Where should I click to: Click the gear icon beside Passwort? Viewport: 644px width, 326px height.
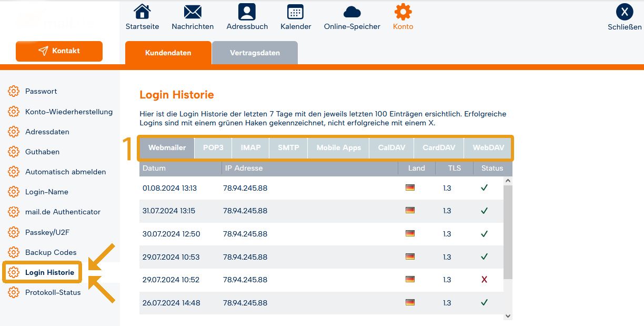(14, 91)
